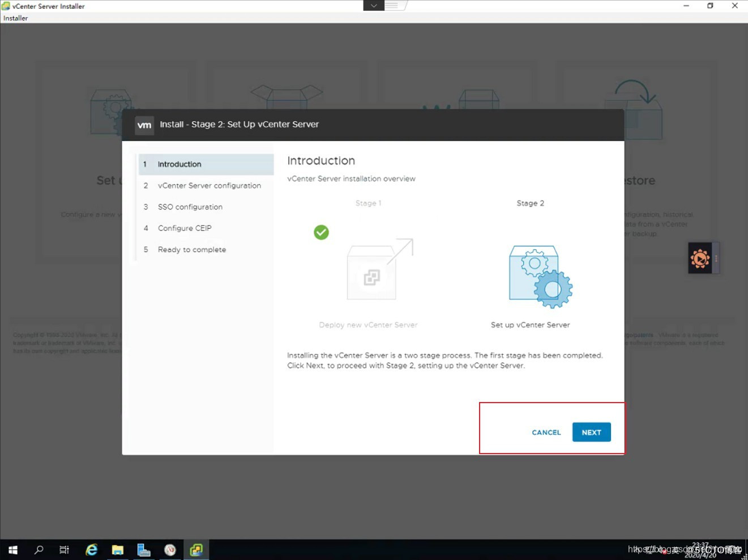
Task: Click the CANCEL button
Action: click(546, 432)
